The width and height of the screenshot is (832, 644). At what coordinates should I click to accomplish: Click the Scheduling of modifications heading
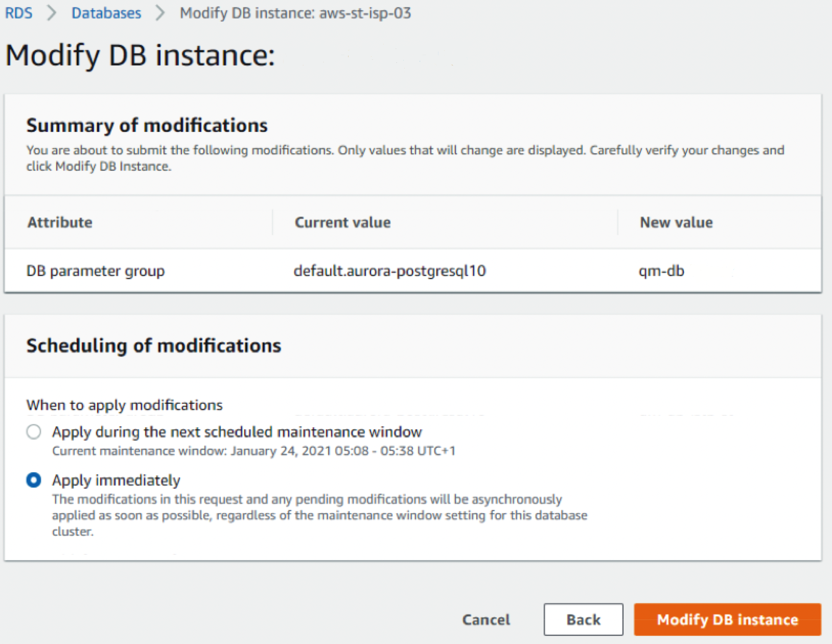tap(154, 346)
